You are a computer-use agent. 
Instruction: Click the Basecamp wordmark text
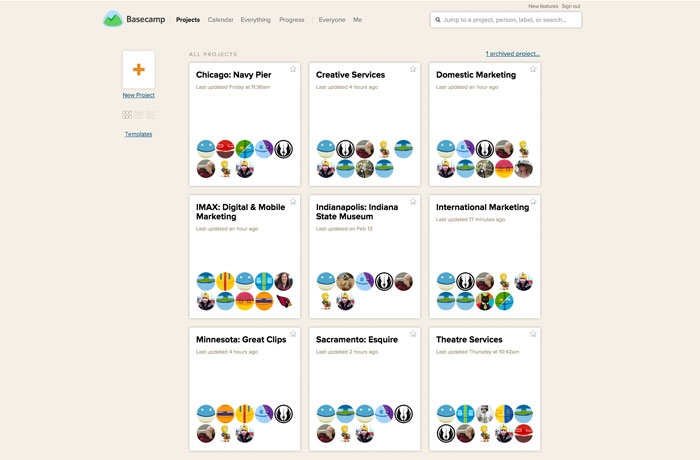click(146, 19)
